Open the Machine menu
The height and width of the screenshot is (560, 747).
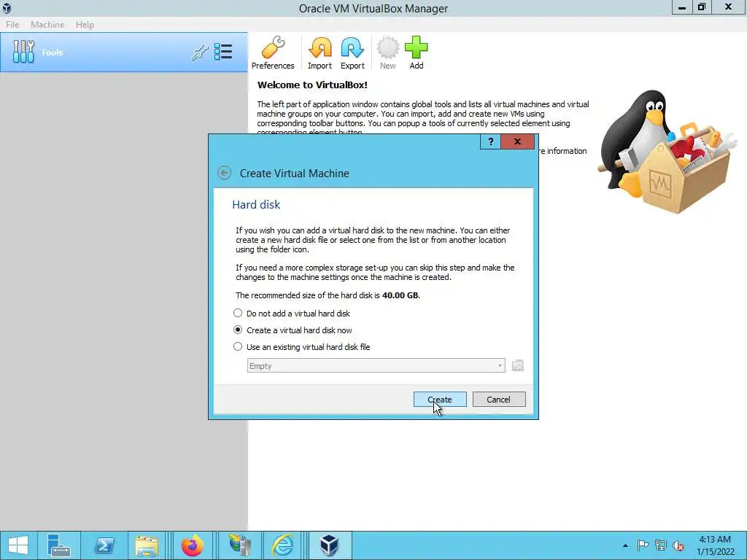47,24
